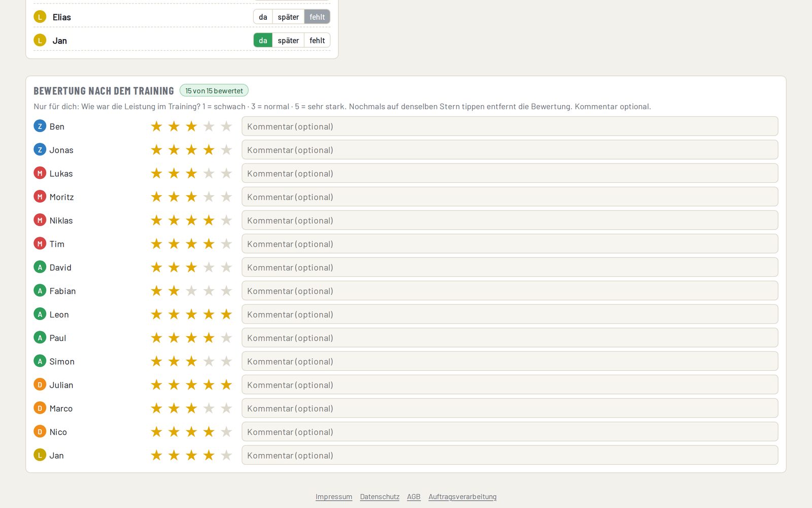Set Lukas's rating to one star
Image resolution: width=812 pixels, height=508 pixels.
pos(156,173)
